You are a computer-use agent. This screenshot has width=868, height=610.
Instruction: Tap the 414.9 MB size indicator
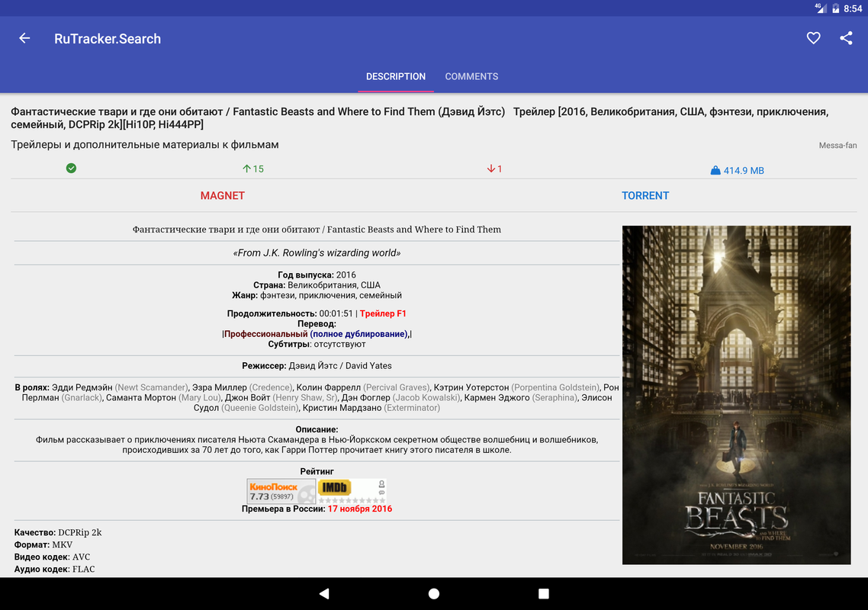pyautogui.click(x=737, y=171)
